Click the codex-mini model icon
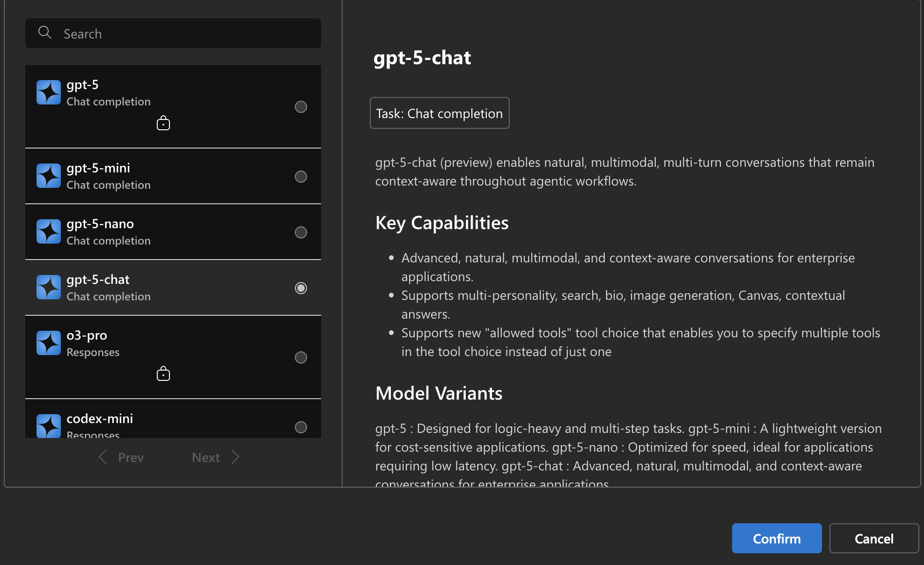Screen dimensions: 924x565 click(48, 425)
